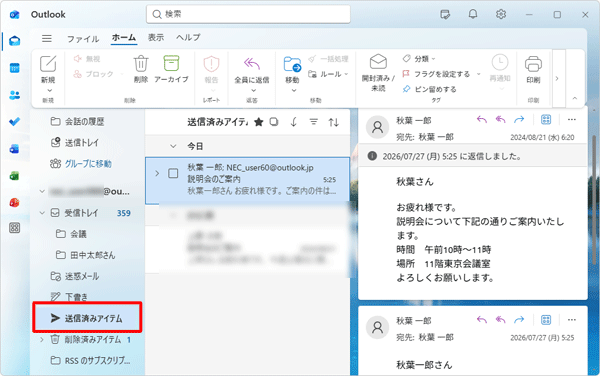Screen dimensions: 600x376
Task: Switch to the 表示 tab
Action: click(156, 37)
